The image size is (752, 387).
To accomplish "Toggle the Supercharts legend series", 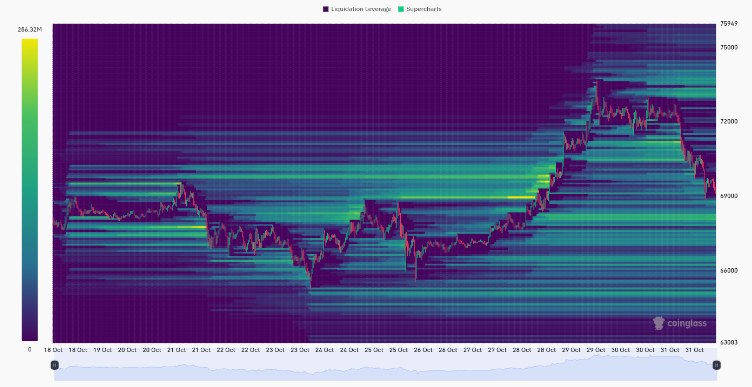I will click(x=420, y=9).
